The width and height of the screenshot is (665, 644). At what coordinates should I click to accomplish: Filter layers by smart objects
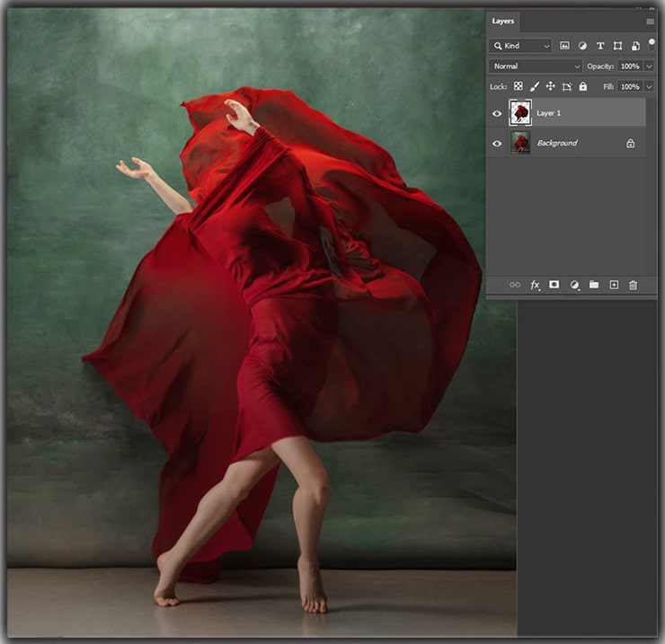[635, 46]
